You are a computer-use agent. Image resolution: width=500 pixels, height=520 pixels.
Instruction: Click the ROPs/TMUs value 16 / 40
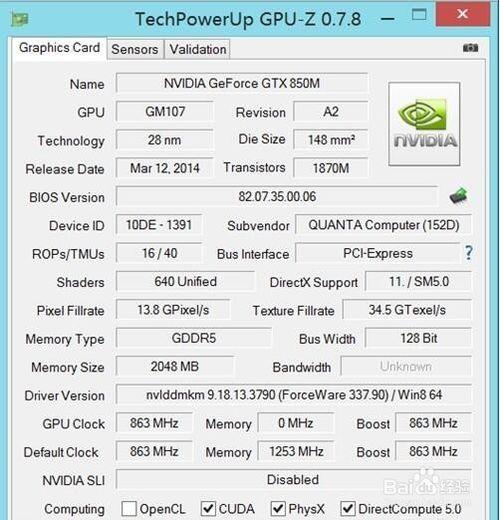pos(159,253)
